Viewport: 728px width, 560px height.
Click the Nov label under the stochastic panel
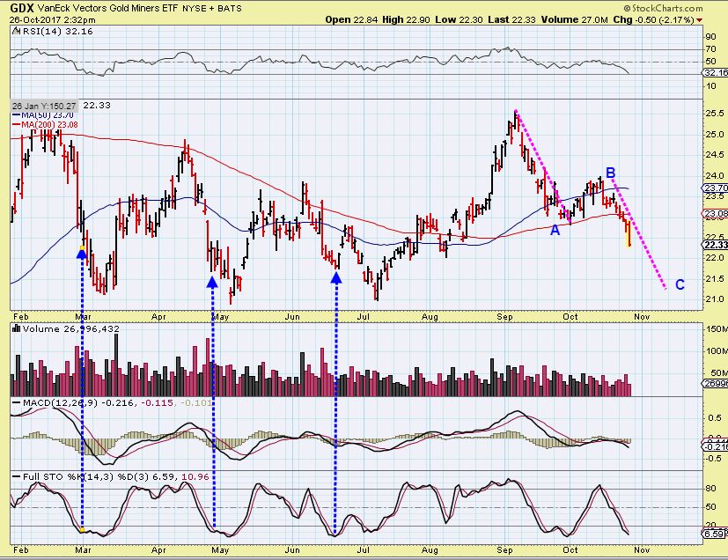tap(642, 549)
